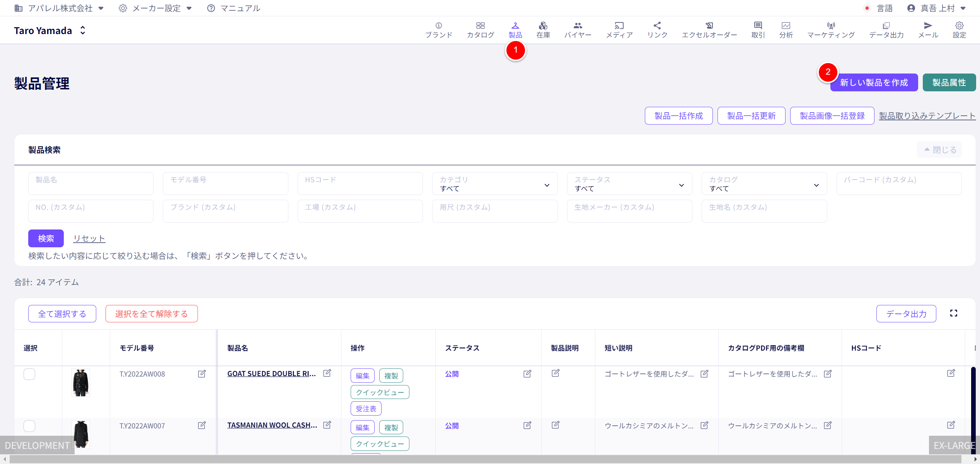The width and height of the screenshot is (980, 464).
Task: Edit GOAT SUEDE product name pencil icon
Action: pyautogui.click(x=327, y=373)
